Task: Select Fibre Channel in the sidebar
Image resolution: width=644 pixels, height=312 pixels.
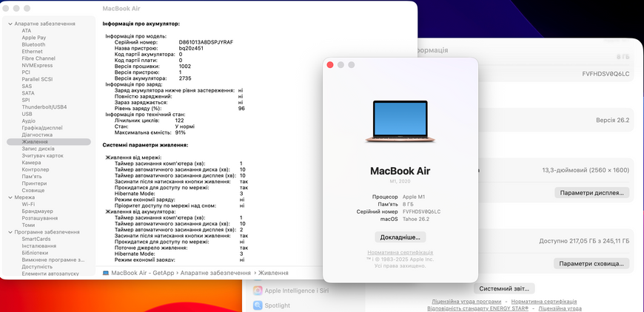Action: tap(38, 58)
